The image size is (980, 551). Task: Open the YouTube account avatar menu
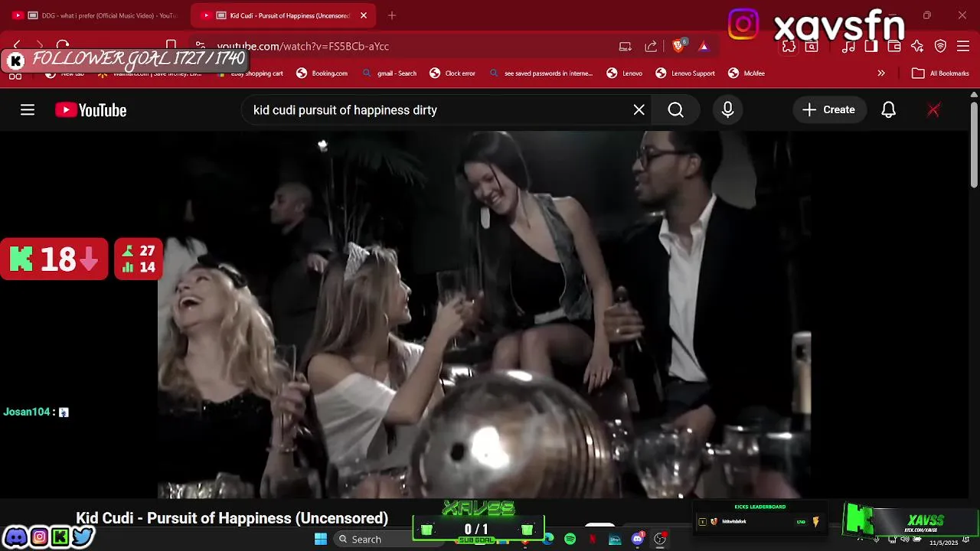coord(933,110)
